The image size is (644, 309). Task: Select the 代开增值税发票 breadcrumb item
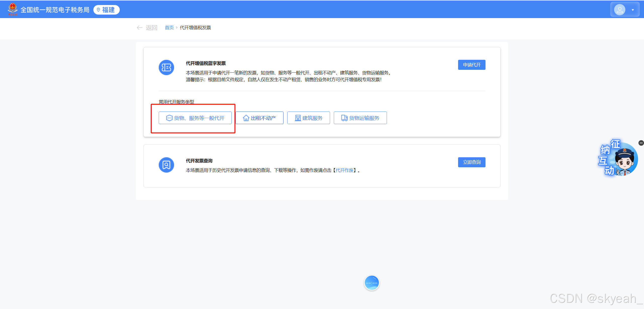point(196,27)
